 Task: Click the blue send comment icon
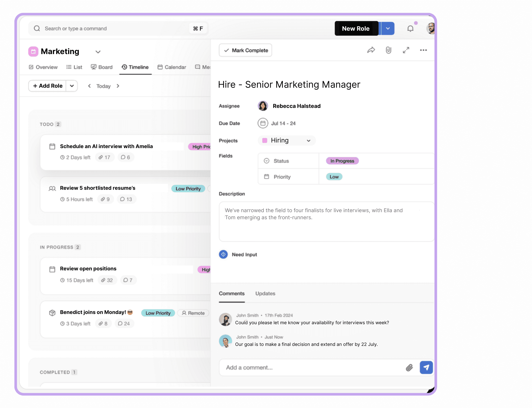[x=426, y=367]
